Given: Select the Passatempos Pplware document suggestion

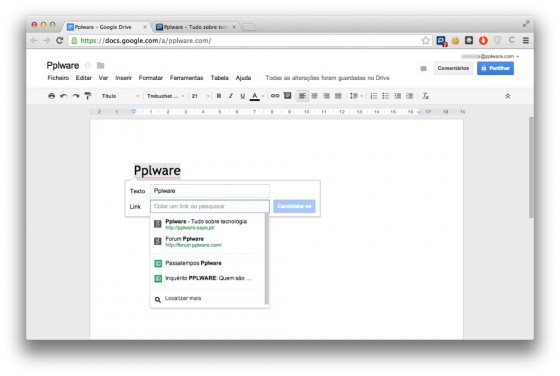Looking at the screenshot, I should 208,263.
